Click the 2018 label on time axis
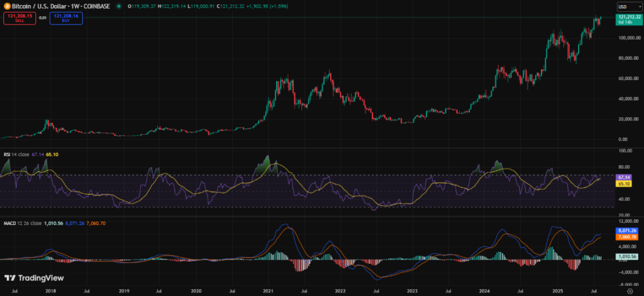Screen dimensions: 644x296 click(51, 290)
